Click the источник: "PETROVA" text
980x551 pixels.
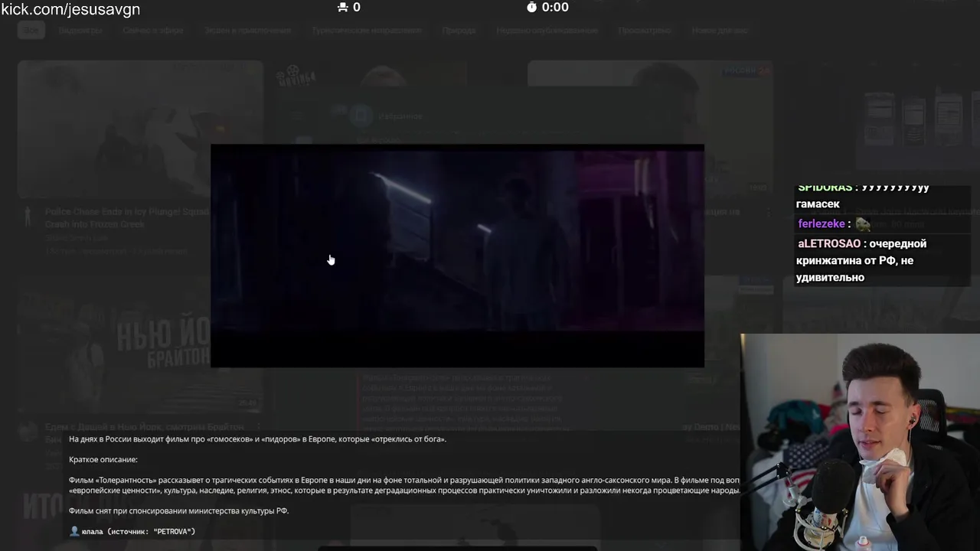(152, 531)
